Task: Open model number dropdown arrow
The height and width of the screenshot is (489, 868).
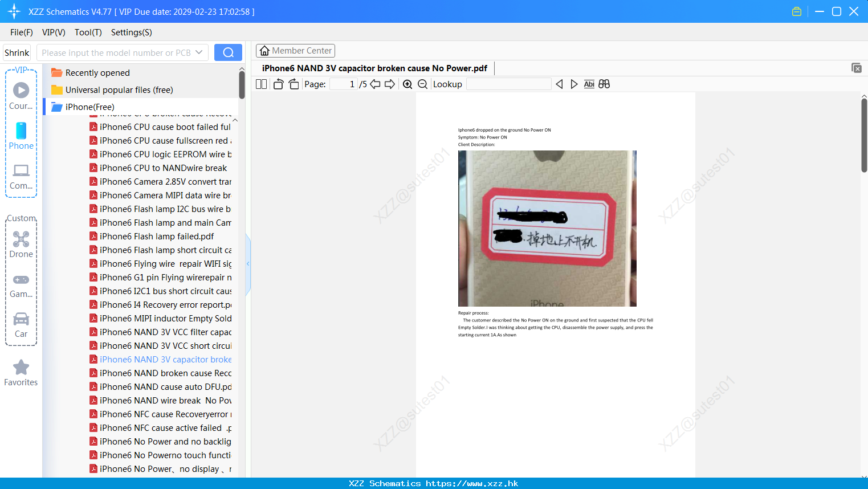Action: pyautogui.click(x=199, y=52)
